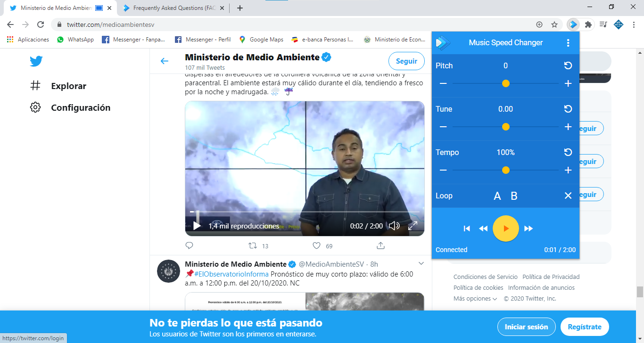This screenshot has height=343, width=644.
Task: Click the Regístrate button
Action: (x=585, y=327)
